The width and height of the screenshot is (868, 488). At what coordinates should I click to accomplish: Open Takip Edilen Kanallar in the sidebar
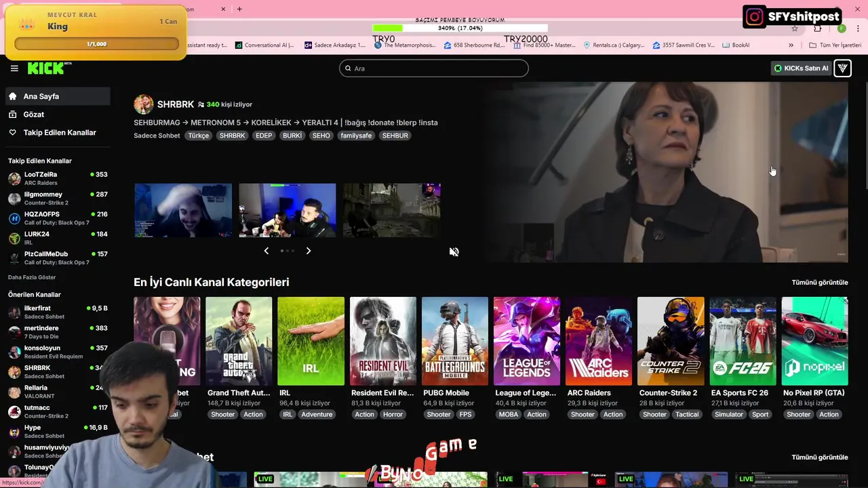point(58,133)
